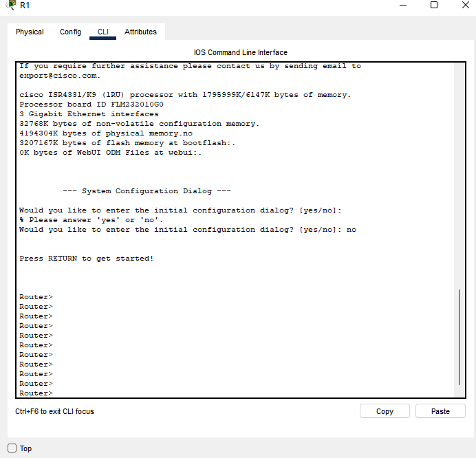Select the CLI tab

(x=103, y=32)
